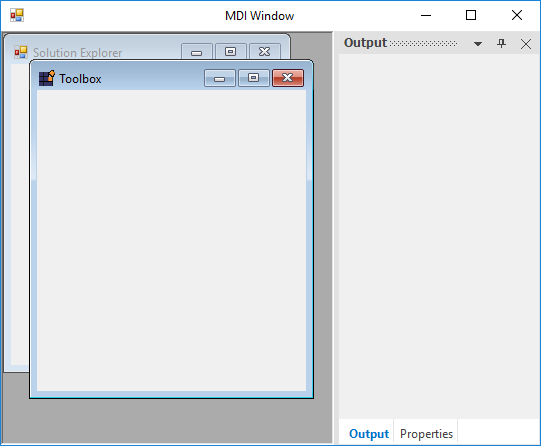Click the MDI Window application icon
This screenshot has width=541, height=446.
click(17, 16)
